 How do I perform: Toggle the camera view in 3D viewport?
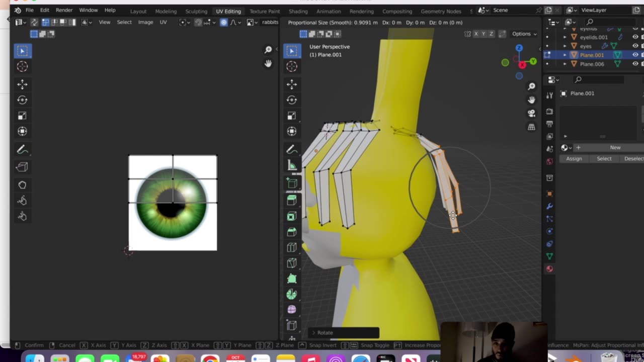coord(531,113)
